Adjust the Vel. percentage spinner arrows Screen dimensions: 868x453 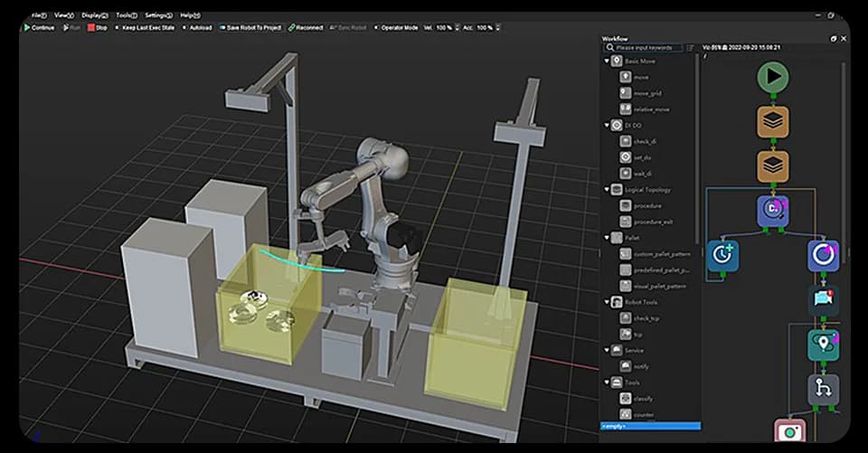click(x=458, y=28)
